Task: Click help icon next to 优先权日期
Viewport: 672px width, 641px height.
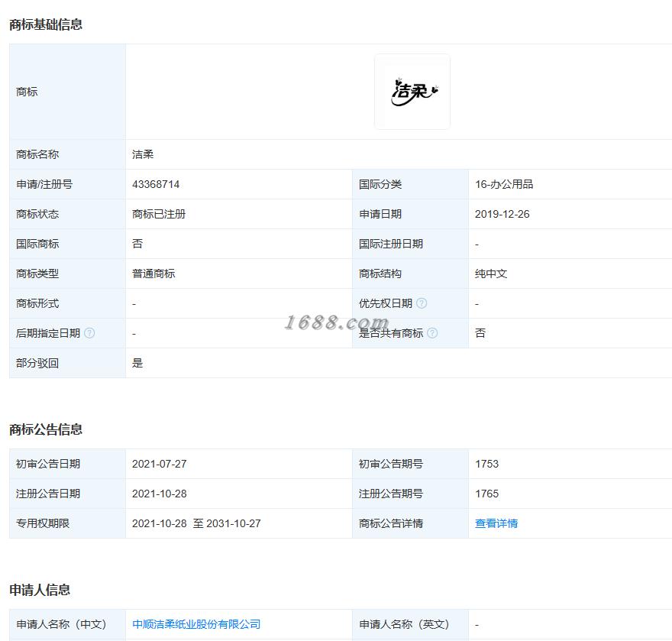Action: (422, 303)
